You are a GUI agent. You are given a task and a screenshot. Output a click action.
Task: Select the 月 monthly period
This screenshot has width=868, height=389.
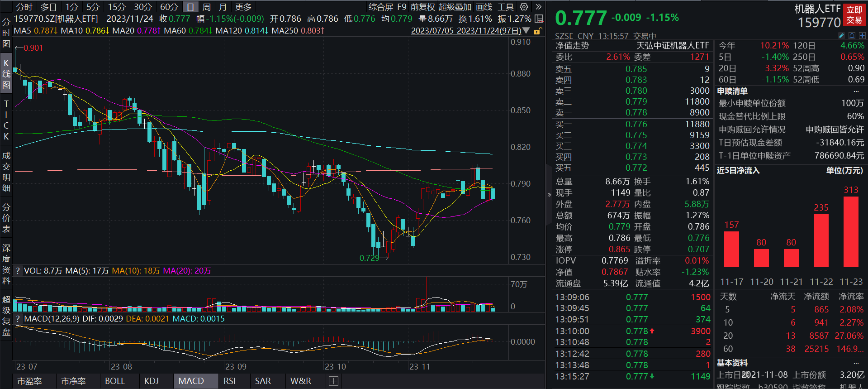pyautogui.click(x=223, y=7)
